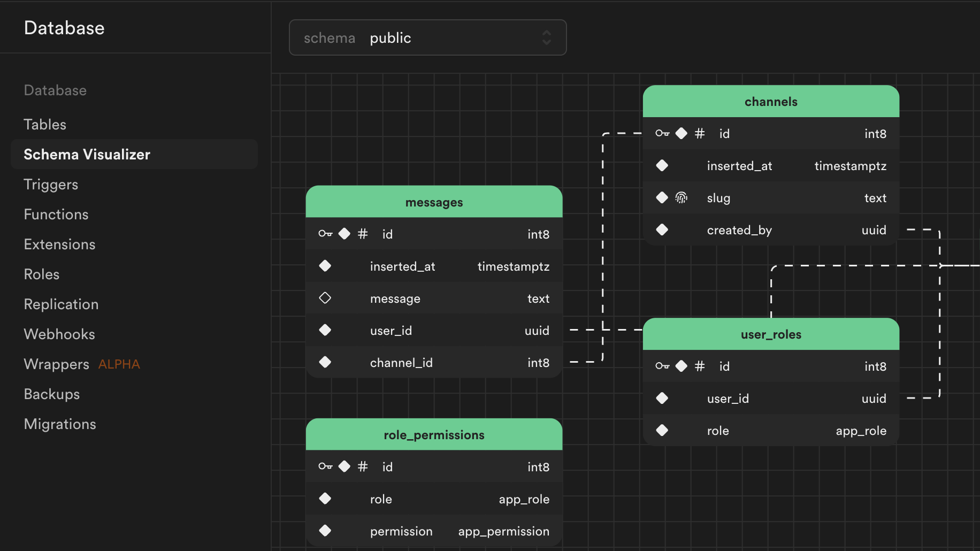Click the schema selector up-down chevron
980x551 pixels.
click(546, 37)
